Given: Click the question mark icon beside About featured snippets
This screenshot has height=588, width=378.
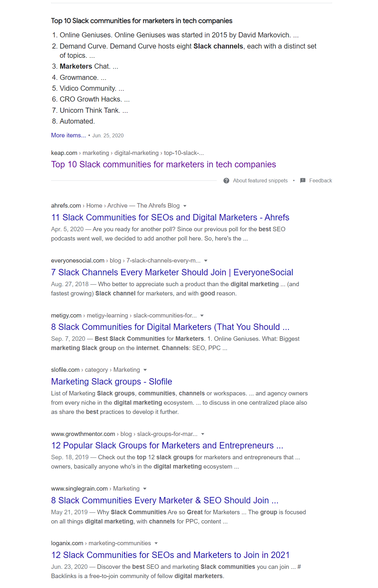Looking at the screenshot, I should [226, 181].
